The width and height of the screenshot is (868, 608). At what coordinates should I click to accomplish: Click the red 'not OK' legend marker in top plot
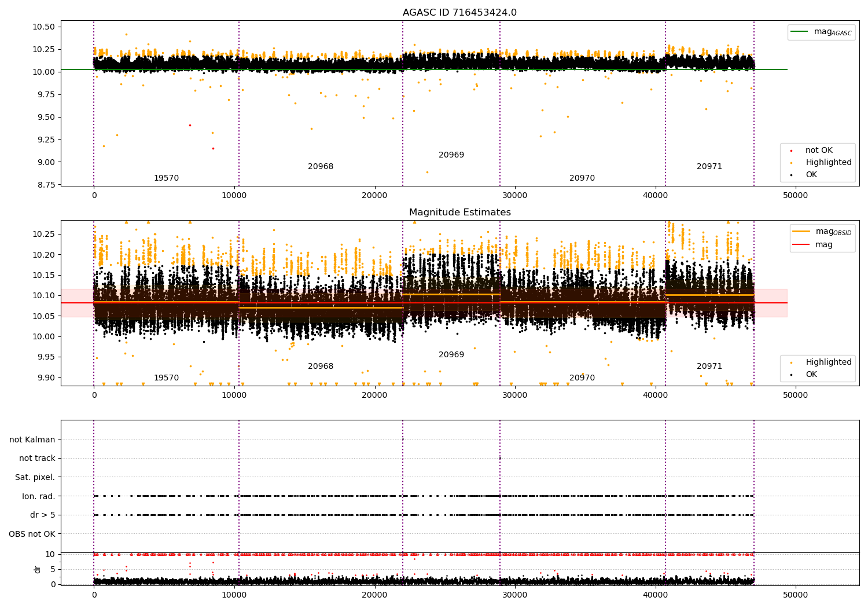(x=791, y=151)
